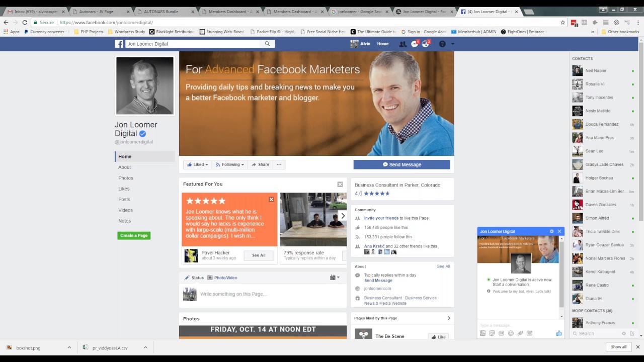The image size is (644, 362).
Task: Click See All under the review
Action: [x=259, y=255]
